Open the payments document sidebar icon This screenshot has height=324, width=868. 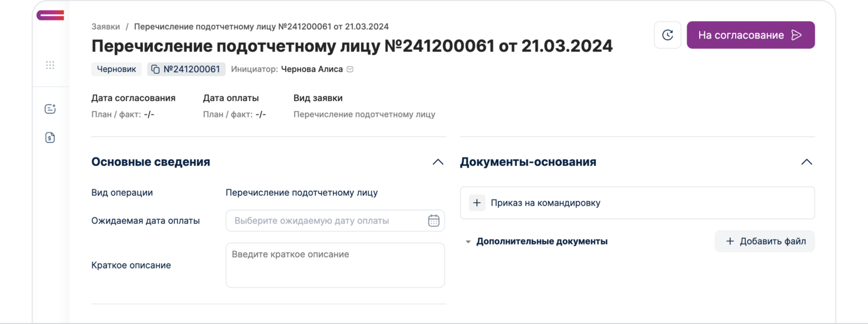pyautogui.click(x=50, y=137)
